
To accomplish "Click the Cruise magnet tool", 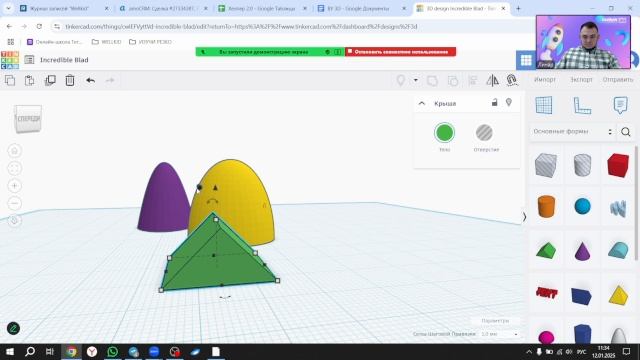I will 511,80.
